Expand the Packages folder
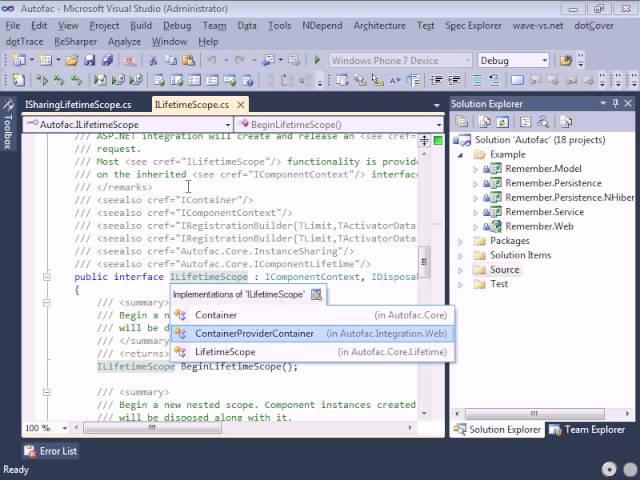 (460, 241)
